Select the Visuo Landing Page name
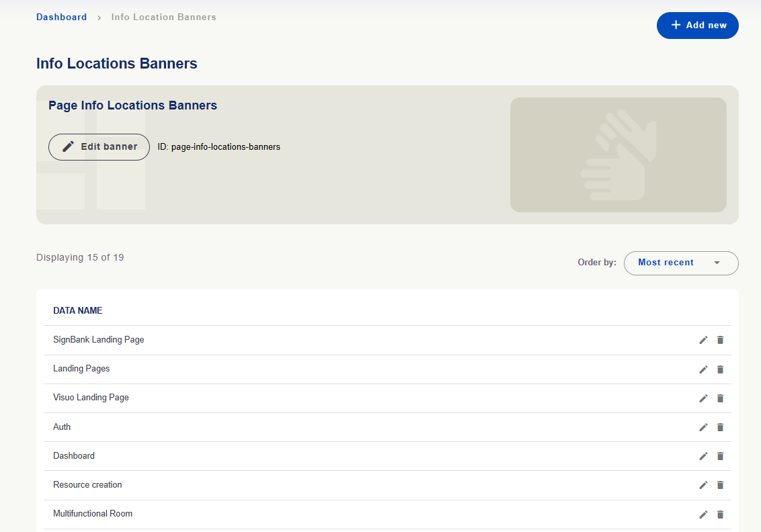Screen dimensions: 761x532 tap(91, 397)
